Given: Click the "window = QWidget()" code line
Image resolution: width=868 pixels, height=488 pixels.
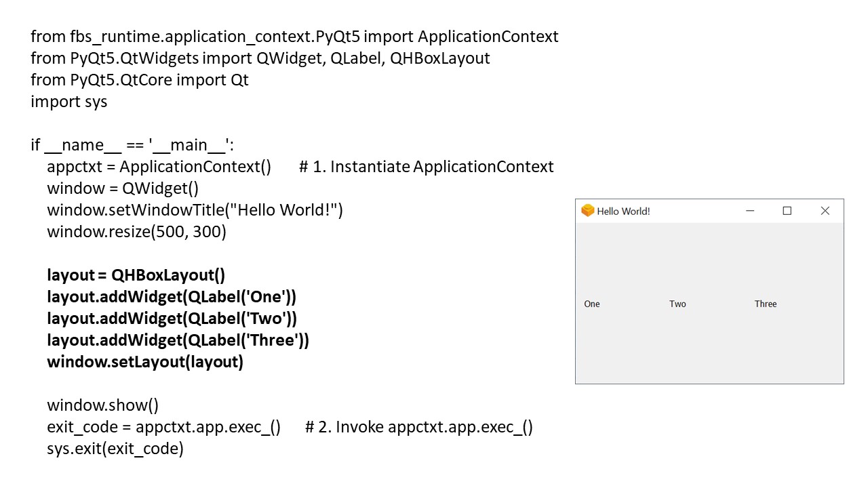Looking at the screenshot, I should (x=123, y=188).
